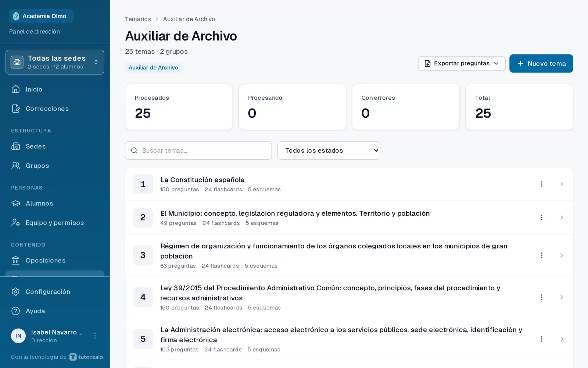The height and width of the screenshot is (368, 588).
Task: Click the Temarios breadcrumb link
Action: pyautogui.click(x=138, y=19)
